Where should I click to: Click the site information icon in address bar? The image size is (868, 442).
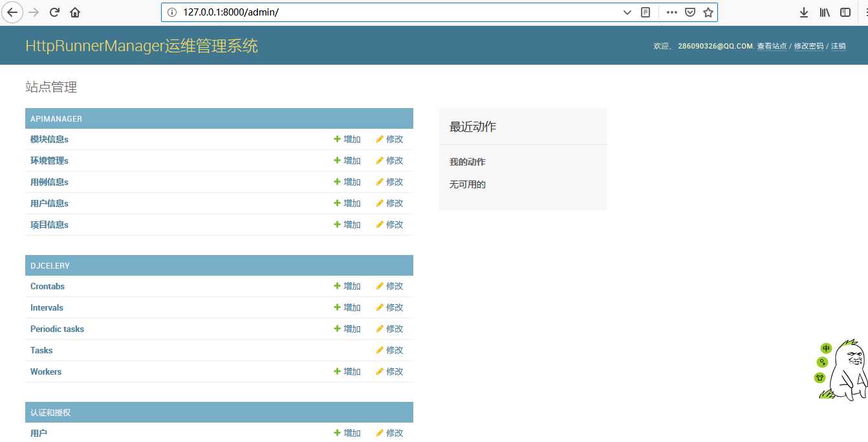172,12
